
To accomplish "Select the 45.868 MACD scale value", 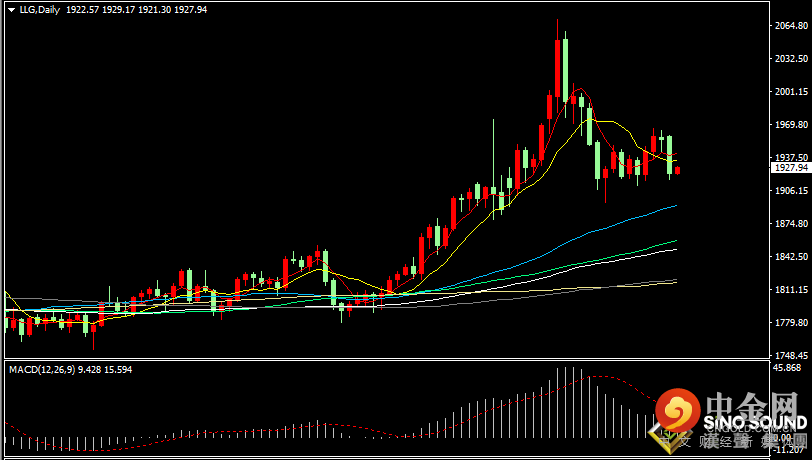I will [787, 368].
